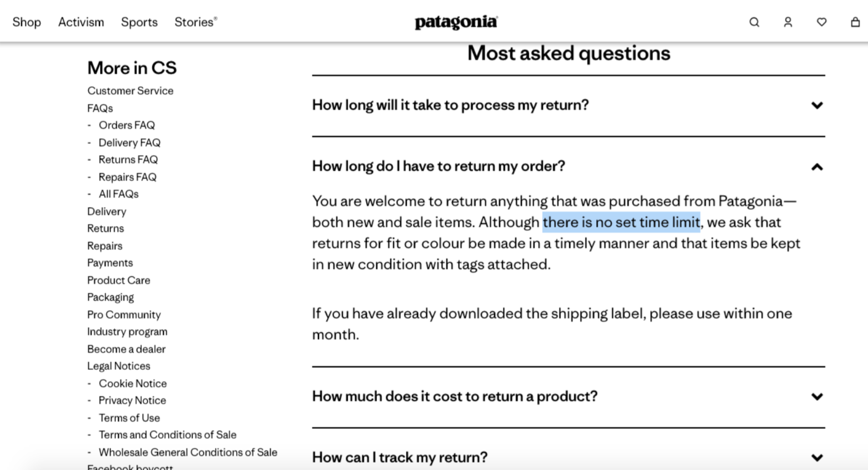The height and width of the screenshot is (470, 868).
Task: View wishlist via heart icon
Action: tap(821, 22)
